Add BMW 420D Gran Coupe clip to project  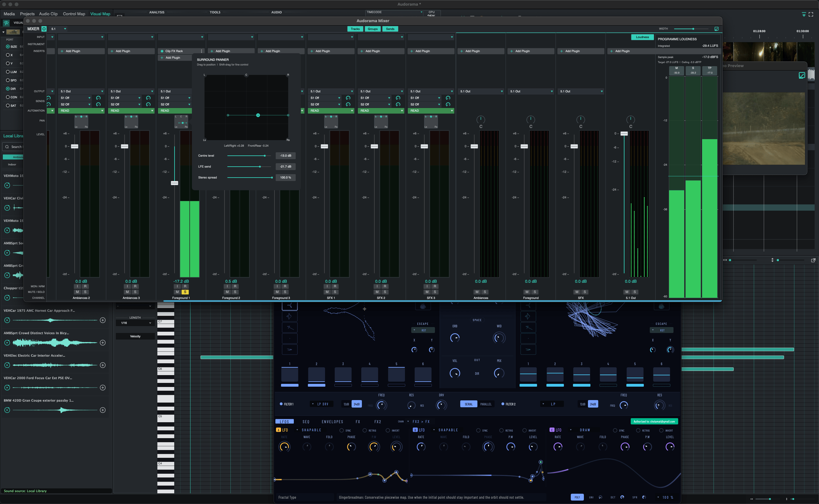[x=103, y=410]
